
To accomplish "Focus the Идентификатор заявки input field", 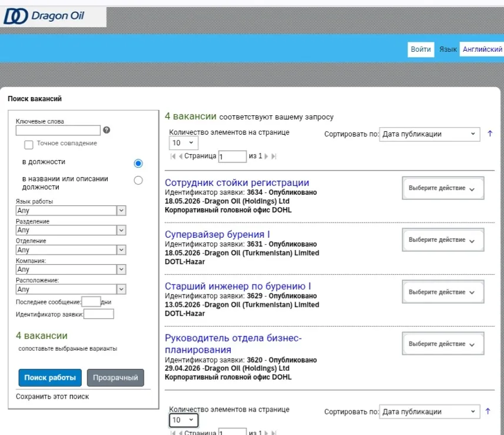I will (x=99, y=314).
